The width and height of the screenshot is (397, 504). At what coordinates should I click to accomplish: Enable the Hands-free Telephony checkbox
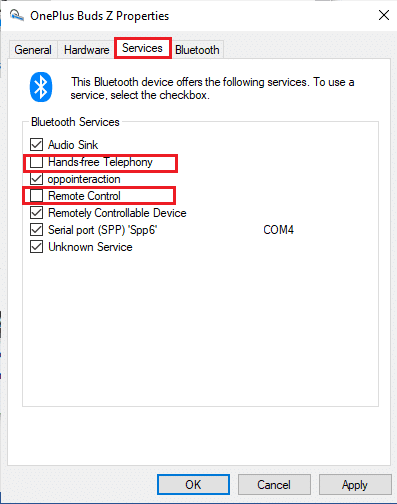(36, 162)
